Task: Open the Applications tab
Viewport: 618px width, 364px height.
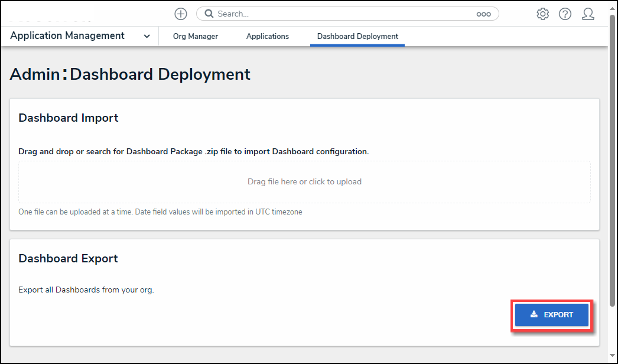Action: pyautogui.click(x=268, y=36)
